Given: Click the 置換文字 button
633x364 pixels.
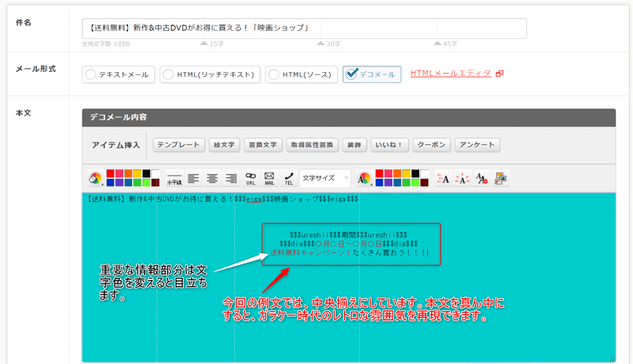Looking at the screenshot, I should pyautogui.click(x=263, y=145).
